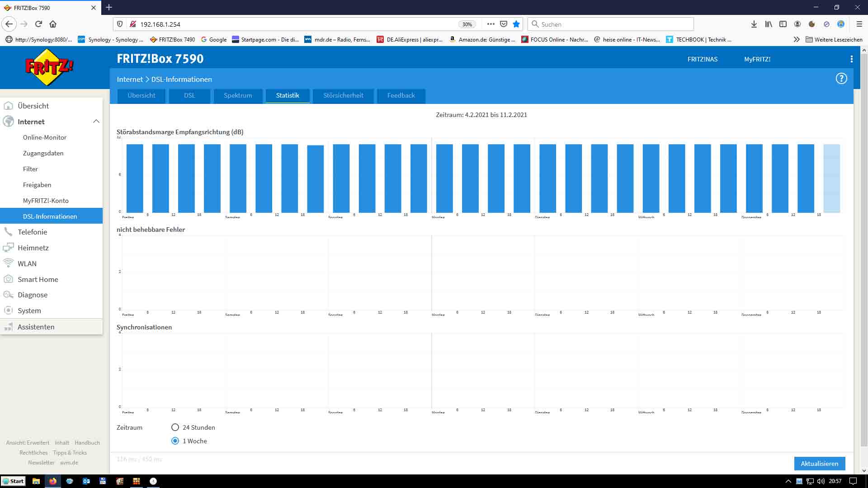Click the browser home icon
868x488 pixels.
pyautogui.click(x=53, y=24)
